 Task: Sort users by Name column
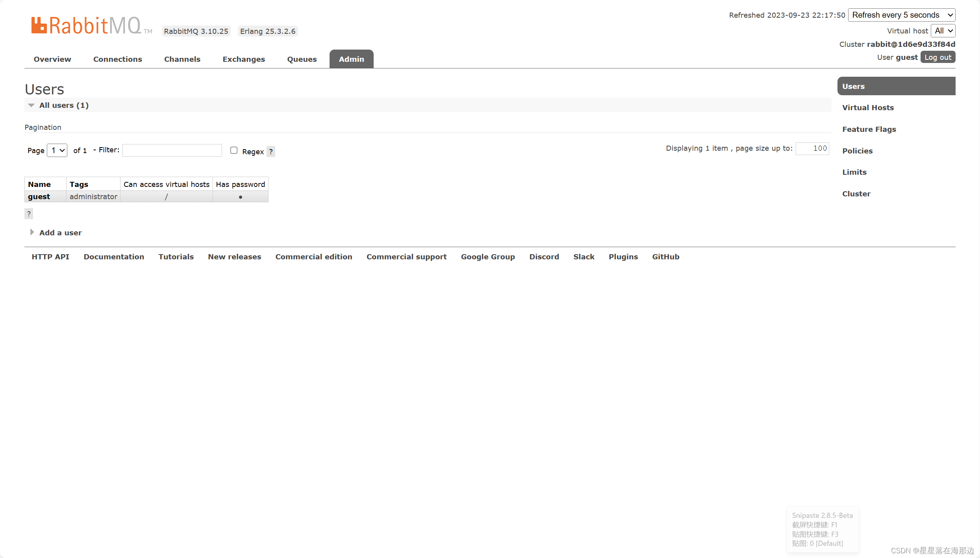(x=39, y=184)
